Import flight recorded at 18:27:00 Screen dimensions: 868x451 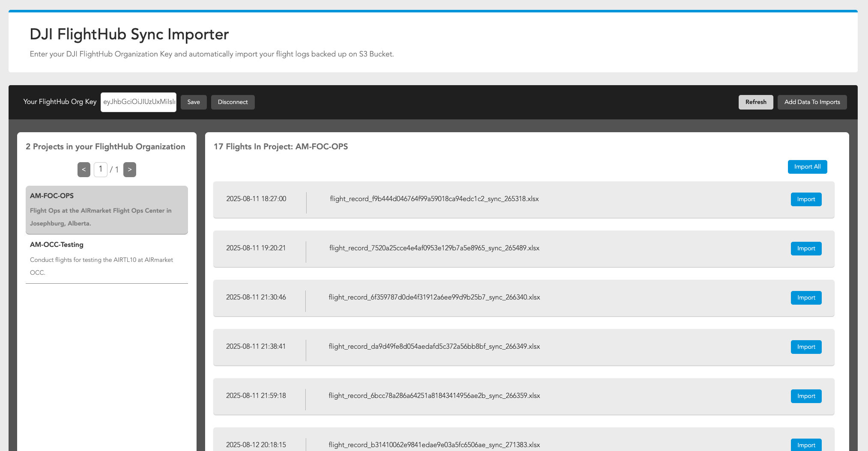tap(806, 199)
